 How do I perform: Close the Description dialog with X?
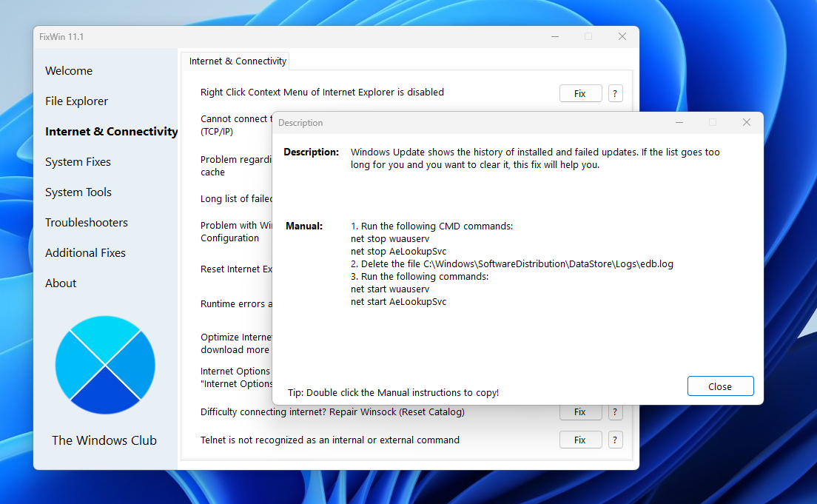pos(746,122)
